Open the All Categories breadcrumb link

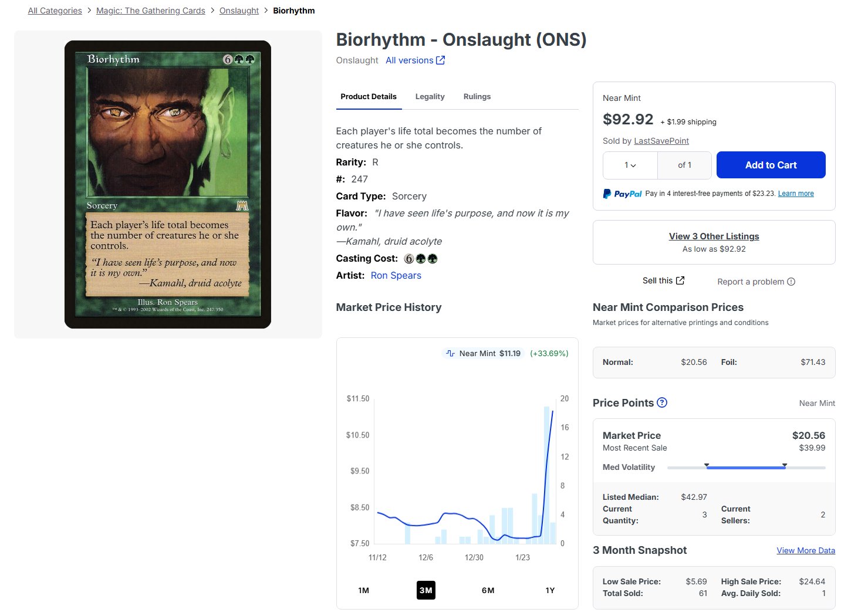click(x=55, y=11)
